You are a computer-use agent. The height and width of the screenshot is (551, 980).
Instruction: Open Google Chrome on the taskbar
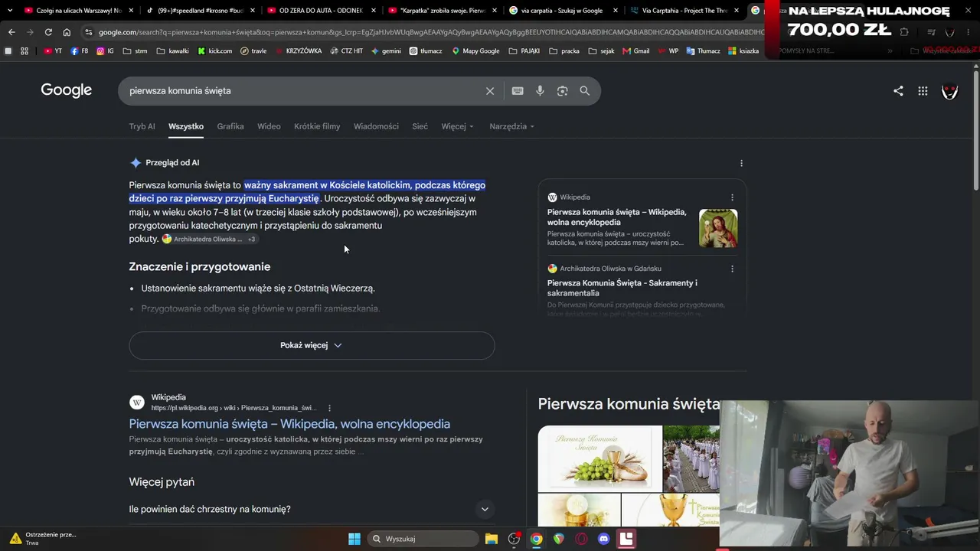click(537, 539)
